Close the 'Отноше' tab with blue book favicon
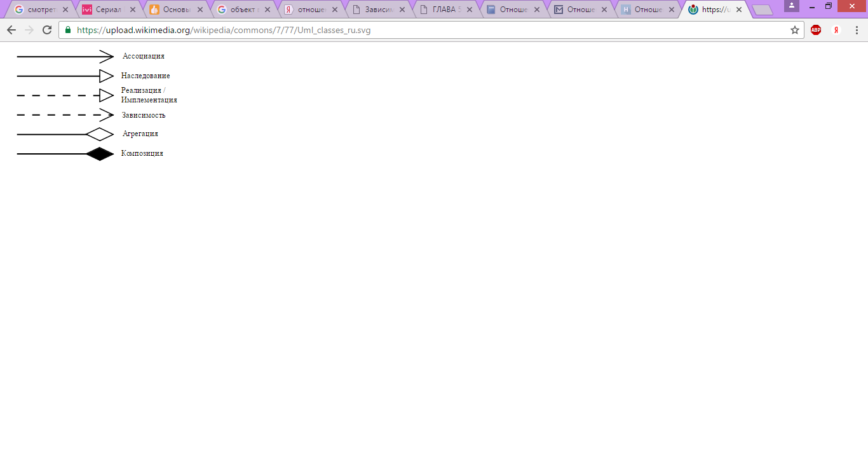This screenshot has width=868, height=463. [537, 10]
